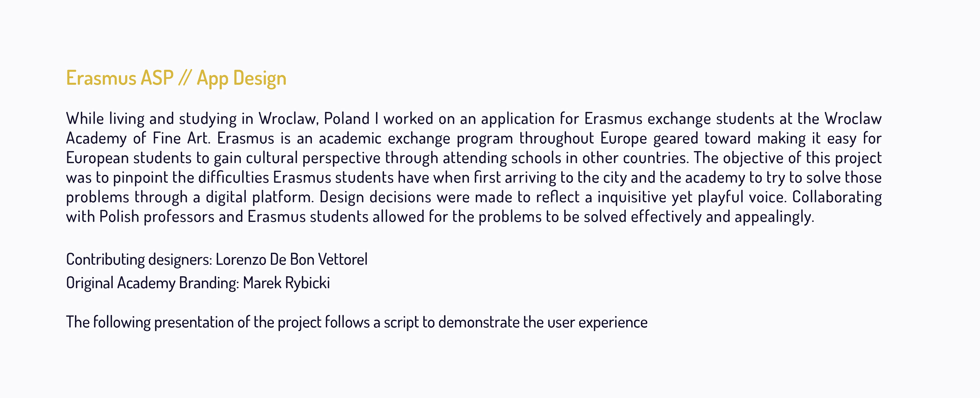Click the 'Contributing designers:' label
The width and height of the screenshot is (980, 398).
pos(139,259)
